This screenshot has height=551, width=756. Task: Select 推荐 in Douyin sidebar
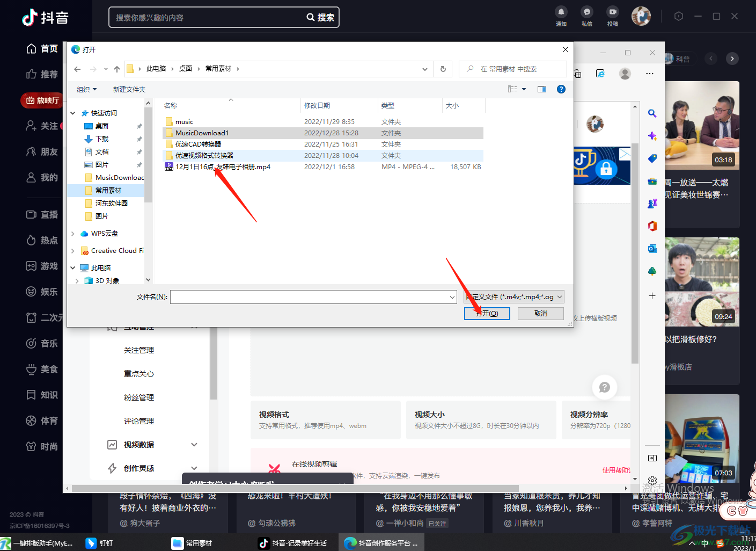tap(42, 75)
